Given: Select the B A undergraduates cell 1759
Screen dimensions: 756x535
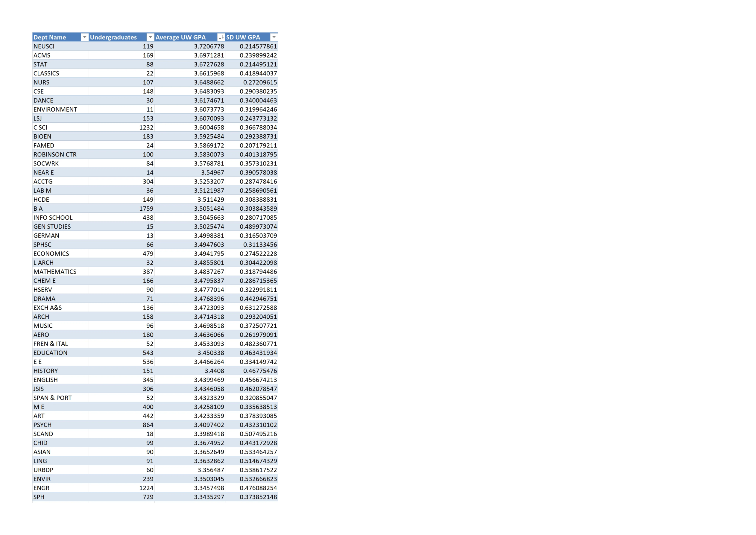Looking at the screenshot, I should 146,209.
